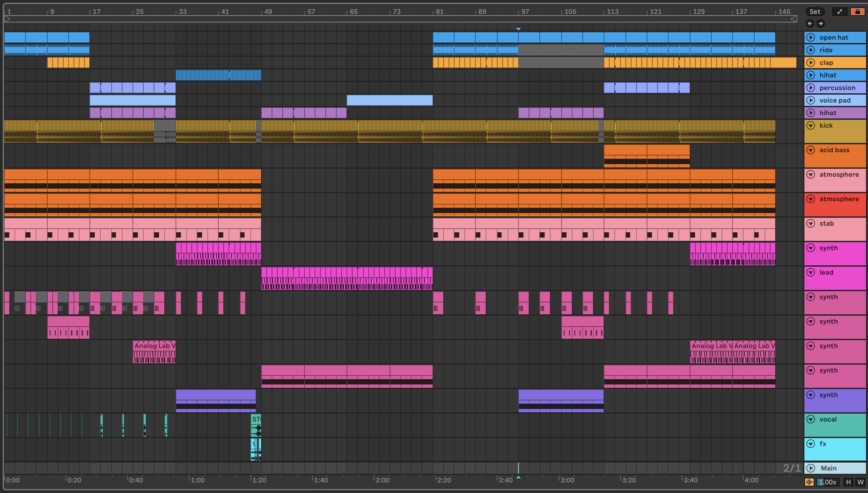Image resolution: width=868 pixels, height=493 pixels.
Task: Click the W optimize width button
Action: 860,482
